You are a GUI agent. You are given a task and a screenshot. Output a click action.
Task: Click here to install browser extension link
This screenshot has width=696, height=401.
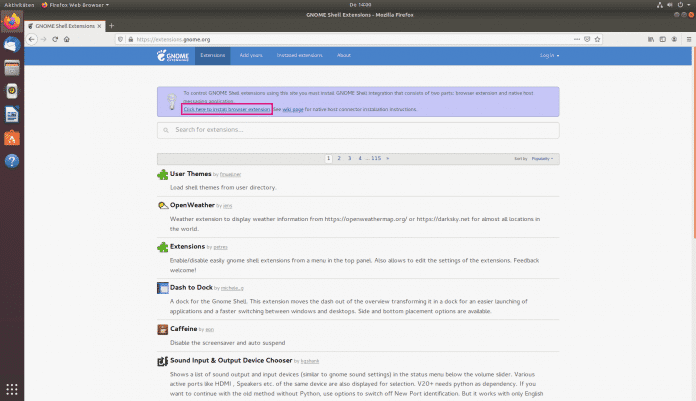tap(227, 109)
